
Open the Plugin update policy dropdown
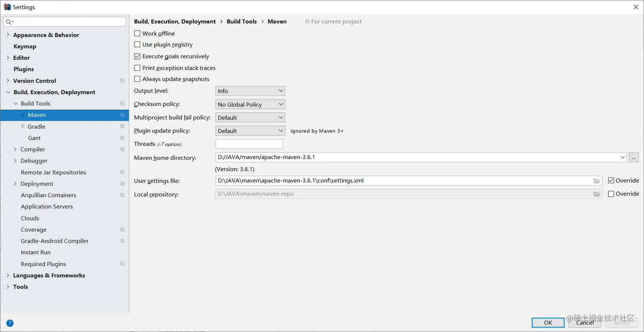[x=250, y=131]
